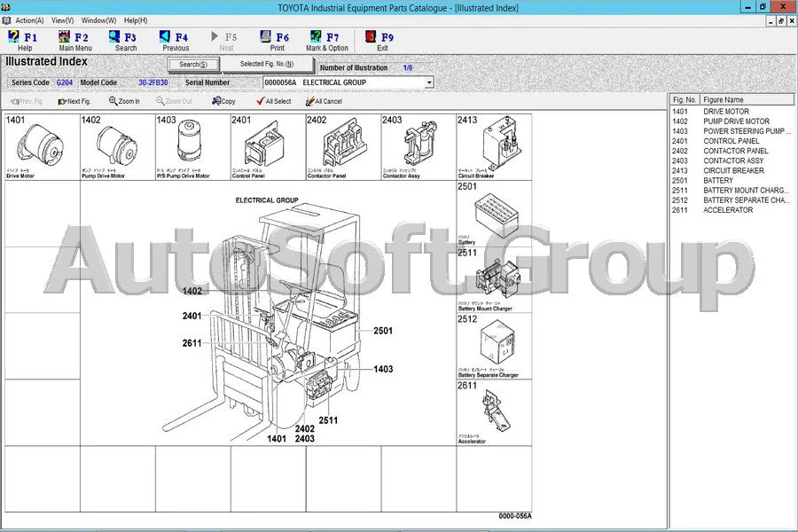Open the Action(A) menu
This screenshot has height=532, width=798.
(28, 20)
